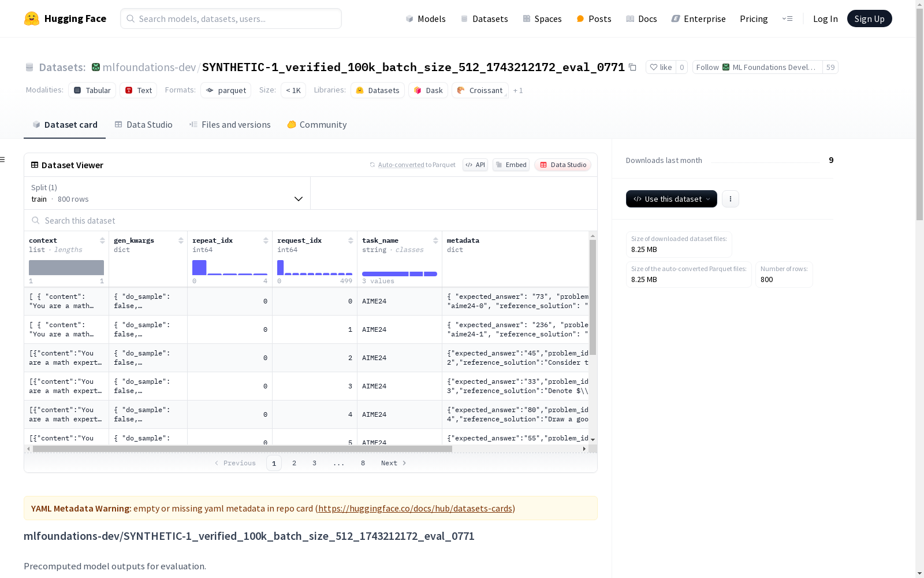Open Data Studio from viewer header

tap(562, 165)
